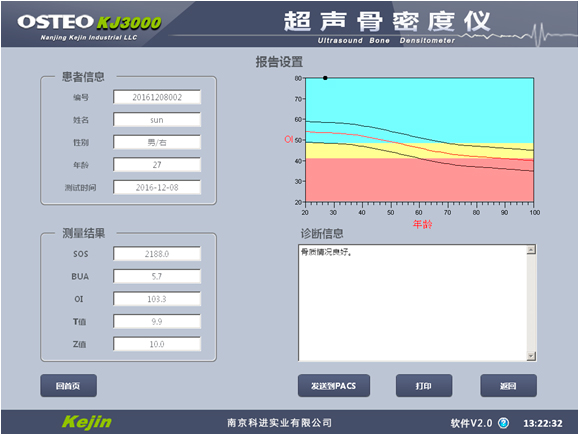The width and height of the screenshot is (579, 435).
Task: Click the diagnosis box scroll-down arrow
Action: tap(531, 356)
